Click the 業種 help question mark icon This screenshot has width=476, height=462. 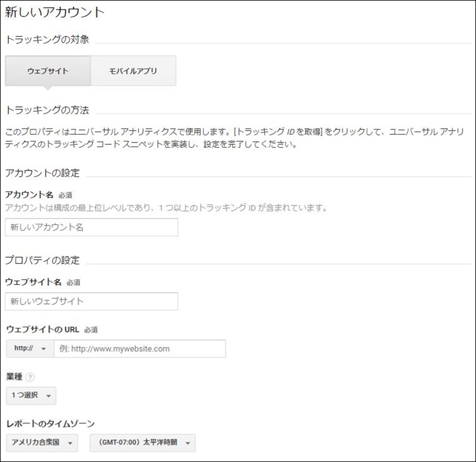[x=30, y=377]
